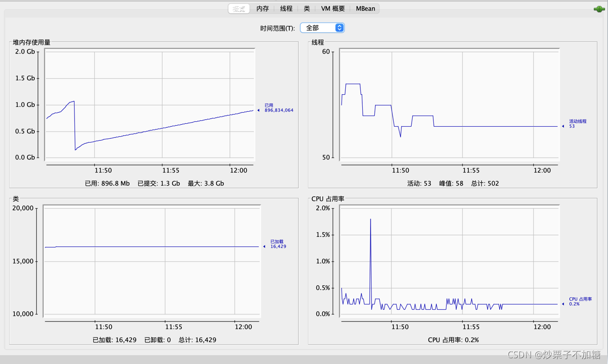The image size is (608, 364).
Task: Open the 时间范围 time range dropdown
Action: [322, 28]
